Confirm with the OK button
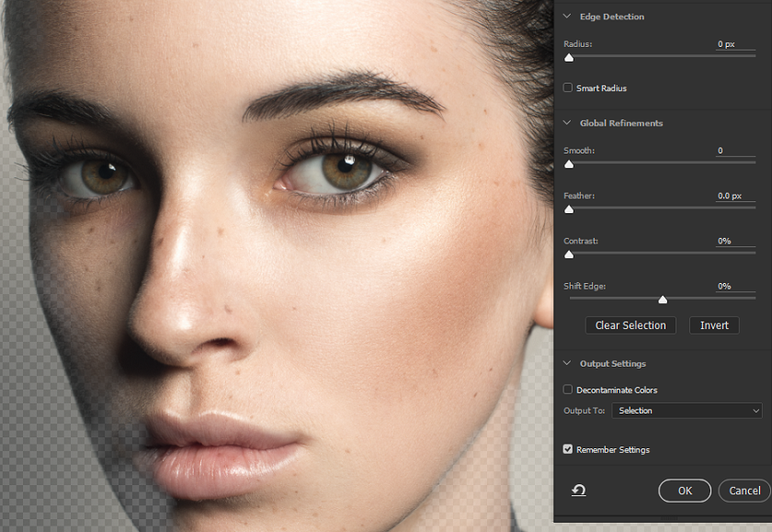 tap(685, 491)
